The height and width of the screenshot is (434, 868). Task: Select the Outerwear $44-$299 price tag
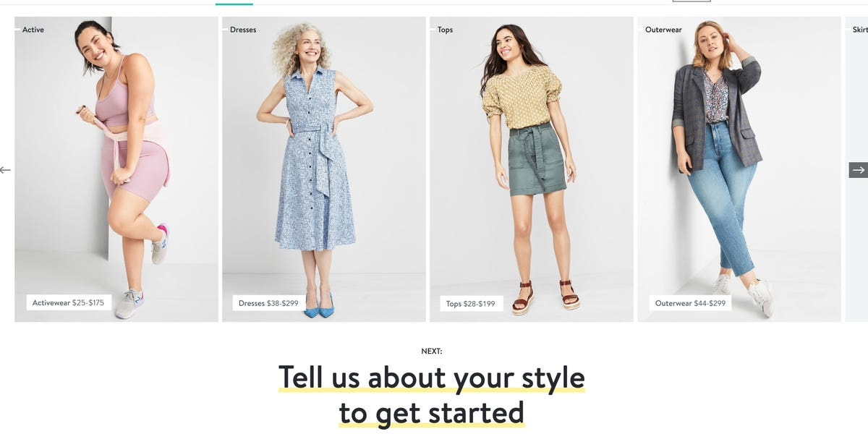click(690, 303)
